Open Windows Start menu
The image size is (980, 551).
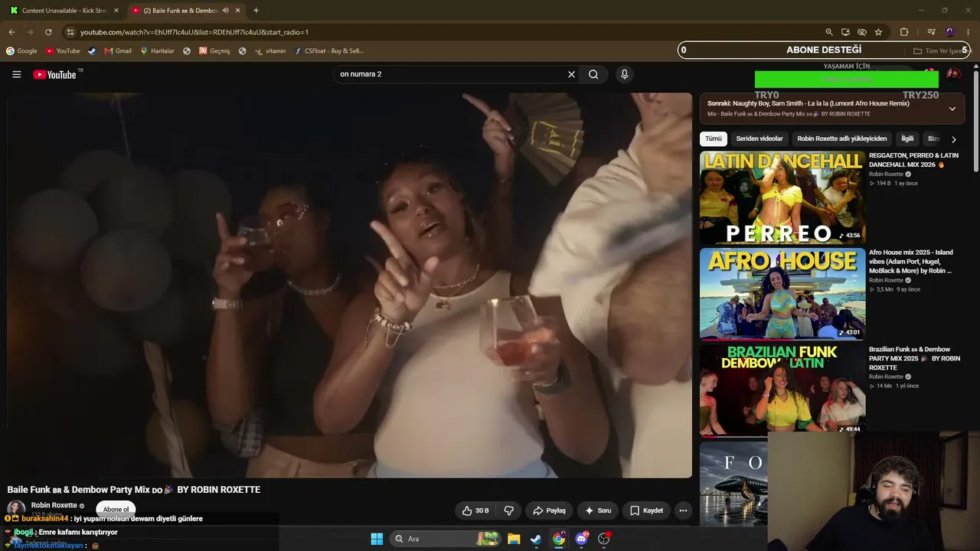(x=377, y=539)
